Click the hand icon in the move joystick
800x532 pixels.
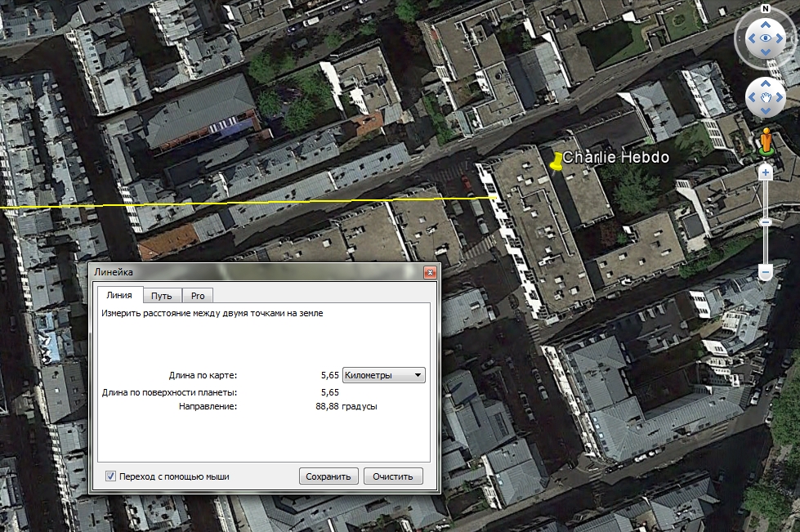click(766, 97)
